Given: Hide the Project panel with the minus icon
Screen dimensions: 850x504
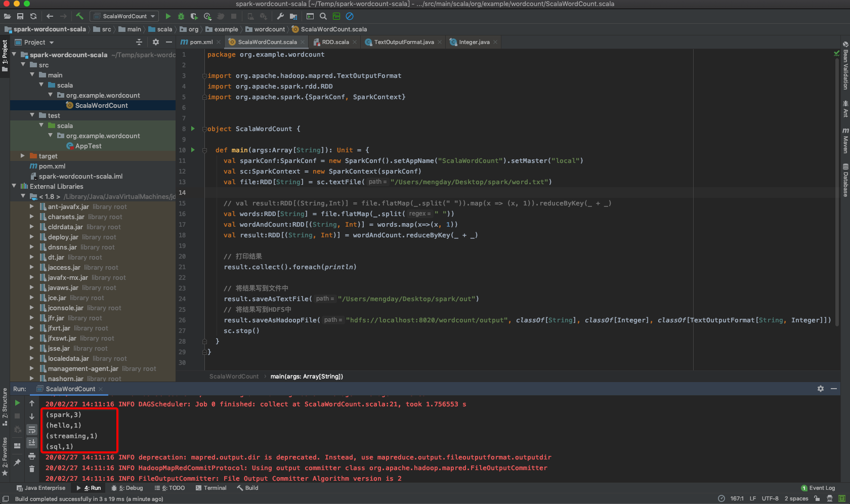Looking at the screenshot, I should [169, 42].
